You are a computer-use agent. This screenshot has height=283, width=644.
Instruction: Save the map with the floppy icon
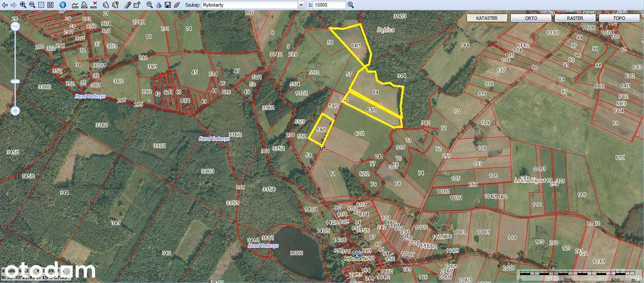pos(168,5)
